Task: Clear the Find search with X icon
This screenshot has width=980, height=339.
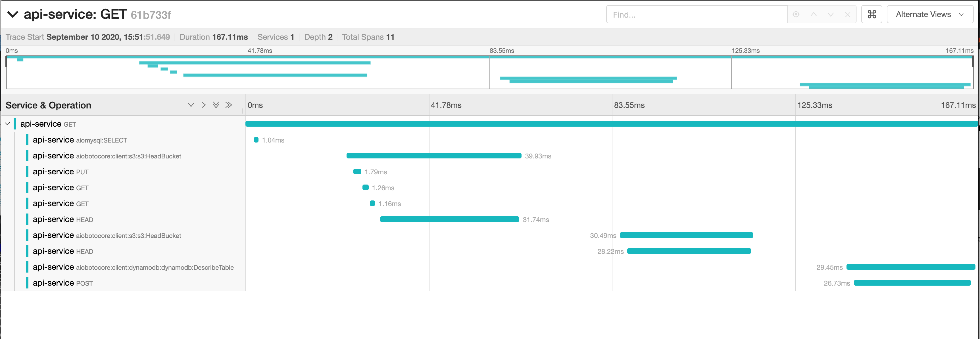Action: click(x=848, y=14)
